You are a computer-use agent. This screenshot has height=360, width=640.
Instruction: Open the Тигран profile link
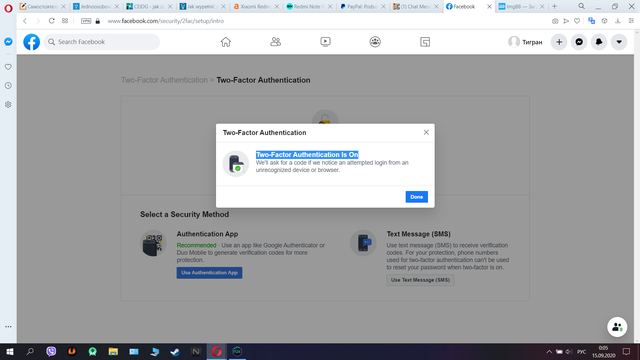click(x=525, y=42)
